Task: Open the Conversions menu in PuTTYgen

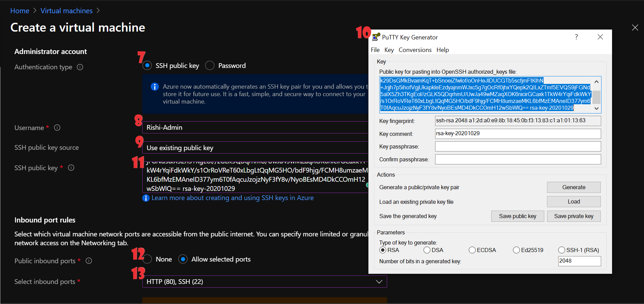Action: [415, 50]
